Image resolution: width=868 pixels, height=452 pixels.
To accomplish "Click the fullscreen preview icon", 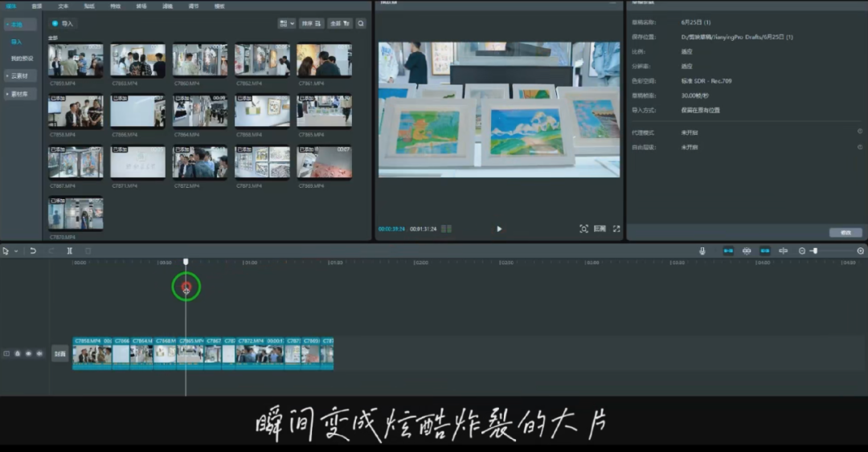I will click(x=616, y=229).
